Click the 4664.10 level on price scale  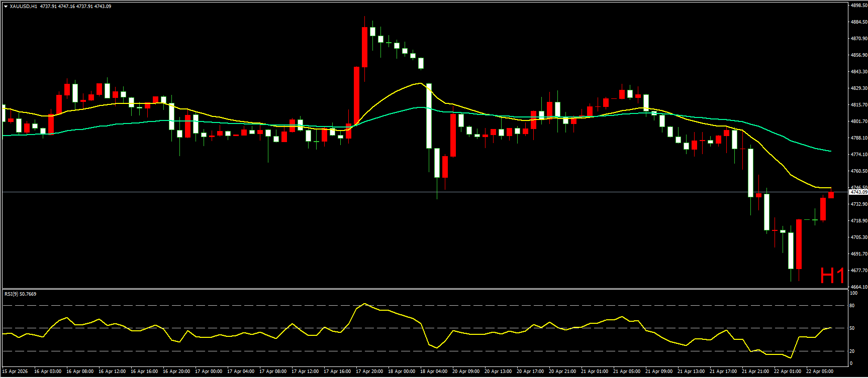click(858, 287)
